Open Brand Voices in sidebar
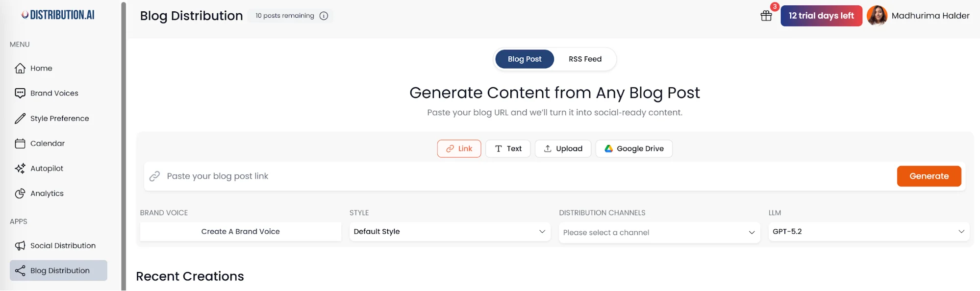The image size is (980, 291). (54, 93)
